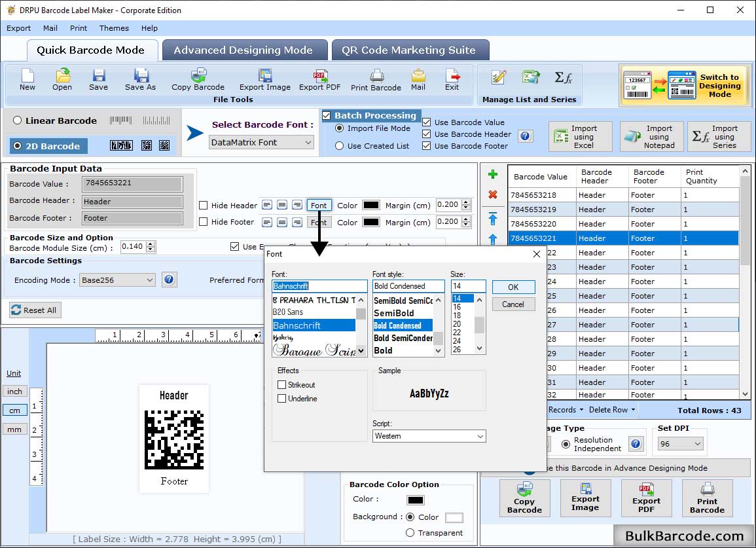
Task: Click Import using Excel
Action: 580,137
